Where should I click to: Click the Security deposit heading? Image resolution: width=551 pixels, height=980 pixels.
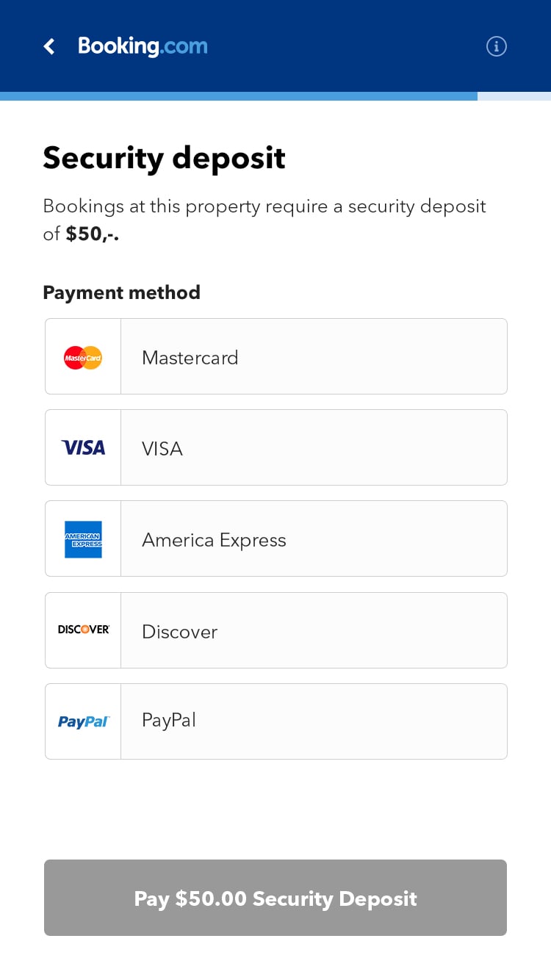coord(164,158)
